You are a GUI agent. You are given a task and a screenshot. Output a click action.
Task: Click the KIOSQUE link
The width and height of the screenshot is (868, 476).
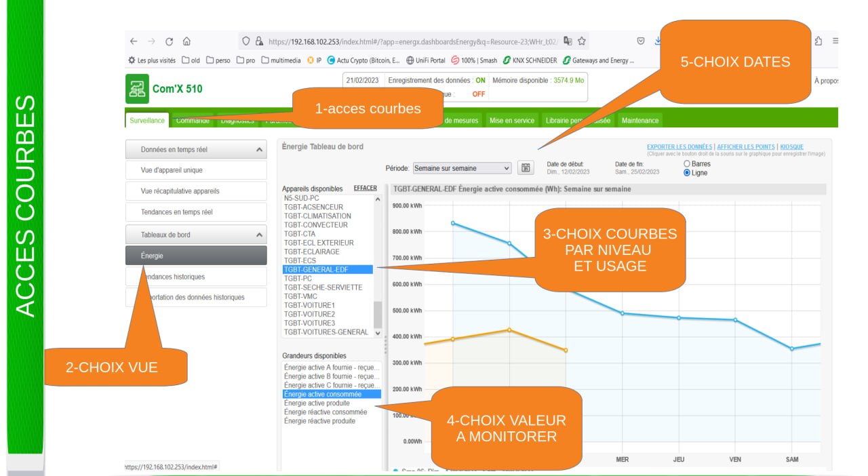(791, 147)
